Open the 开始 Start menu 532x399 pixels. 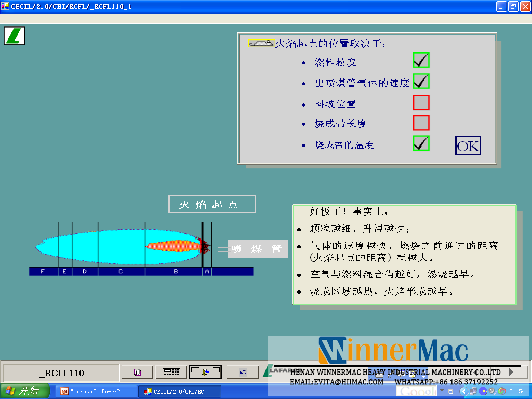(25, 391)
